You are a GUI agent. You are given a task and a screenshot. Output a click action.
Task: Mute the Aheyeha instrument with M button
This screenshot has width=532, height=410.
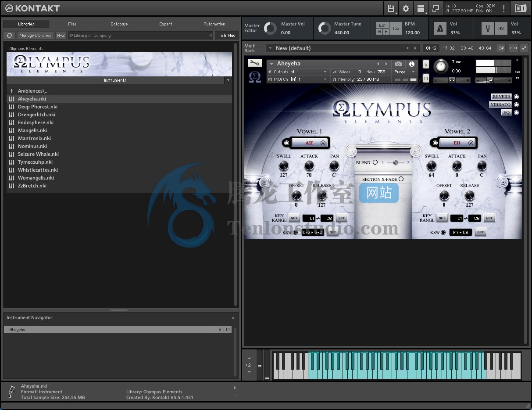(x=426, y=78)
